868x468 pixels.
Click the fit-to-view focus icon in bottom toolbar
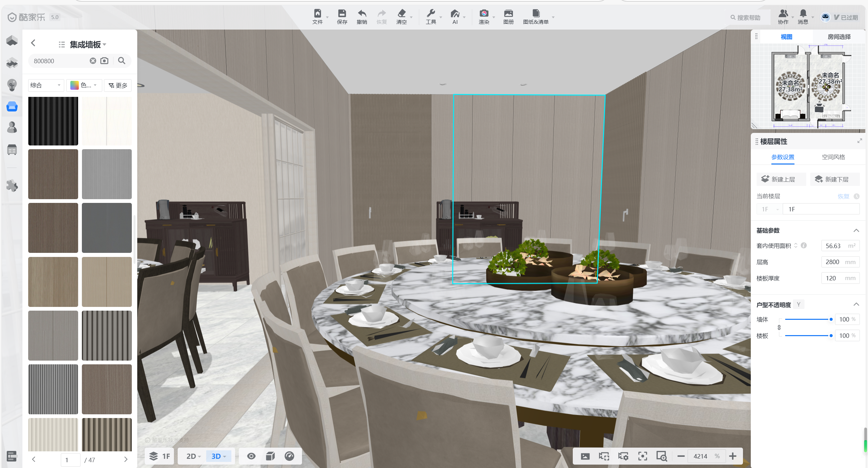(x=642, y=456)
